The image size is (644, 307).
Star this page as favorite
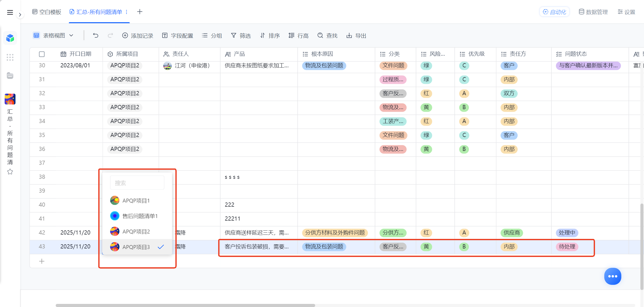pos(10,172)
